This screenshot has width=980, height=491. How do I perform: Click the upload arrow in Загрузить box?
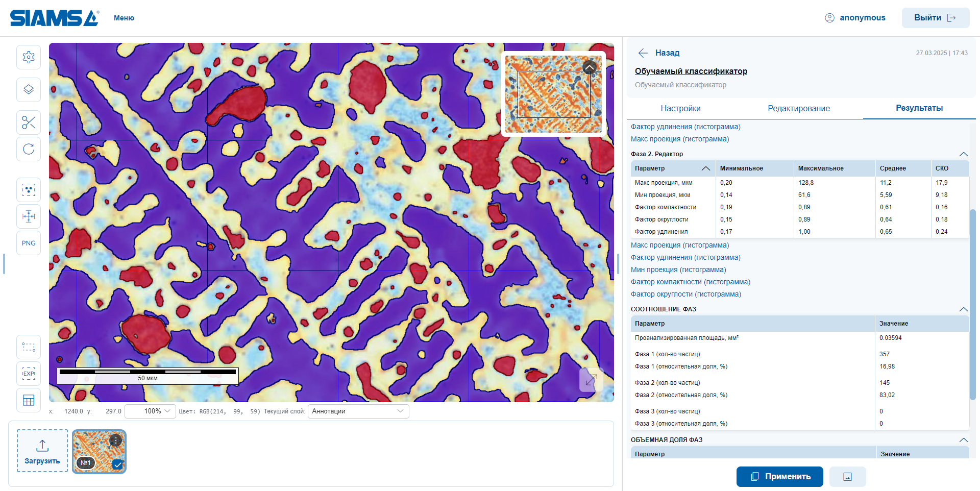pyautogui.click(x=42, y=446)
